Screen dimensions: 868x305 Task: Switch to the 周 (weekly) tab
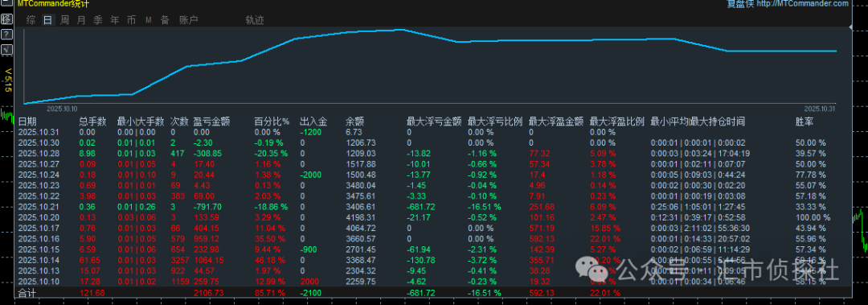65,20
